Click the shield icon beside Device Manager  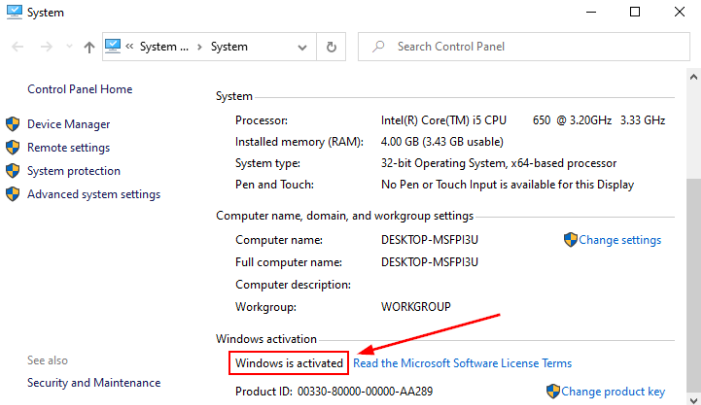point(13,124)
